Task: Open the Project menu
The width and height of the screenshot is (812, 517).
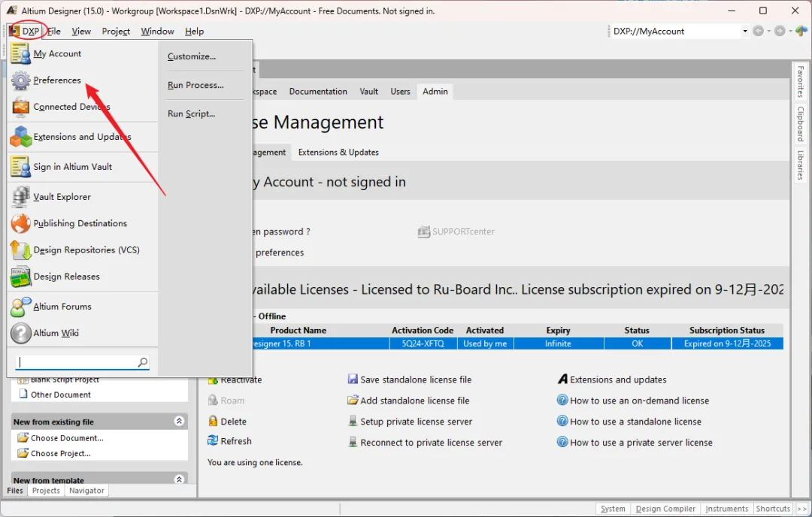Action: [x=116, y=31]
